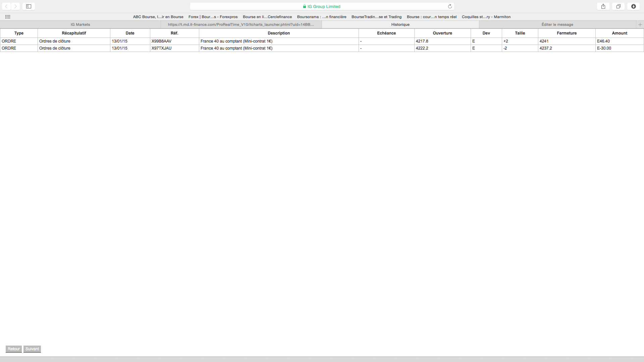Open the downloads icon

[x=633, y=6]
